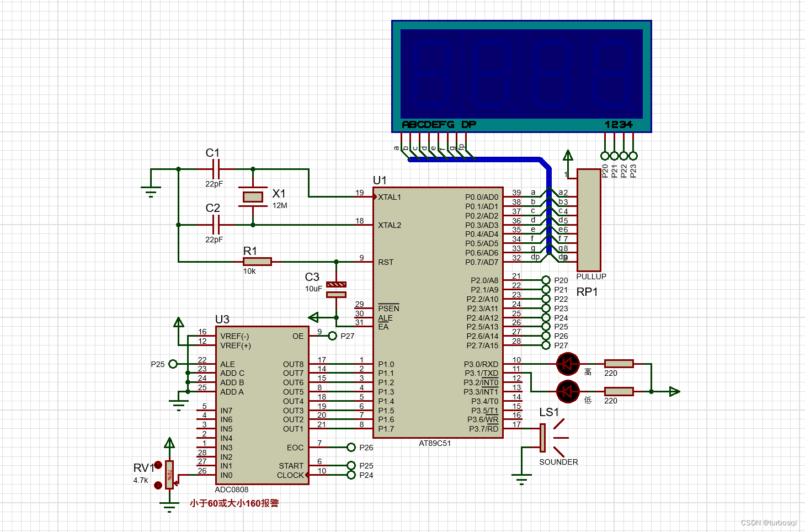
Task: Click 22pF value under C2
Action: coord(214,240)
